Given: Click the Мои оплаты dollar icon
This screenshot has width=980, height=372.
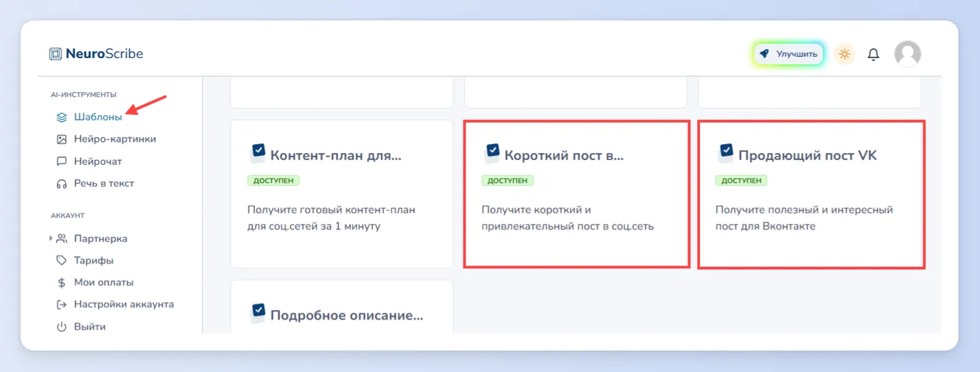Looking at the screenshot, I should coord(62,282).
